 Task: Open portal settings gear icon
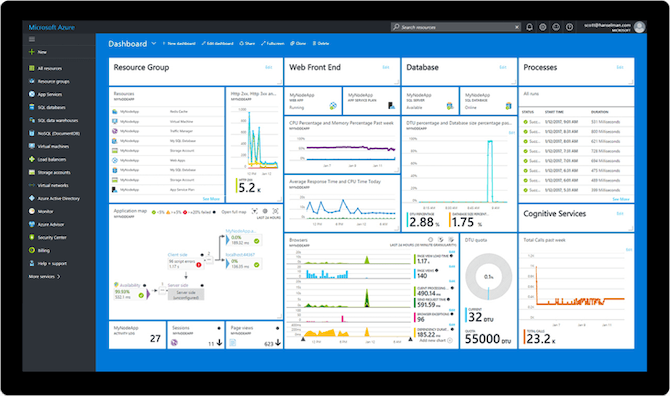pos(542,27)
